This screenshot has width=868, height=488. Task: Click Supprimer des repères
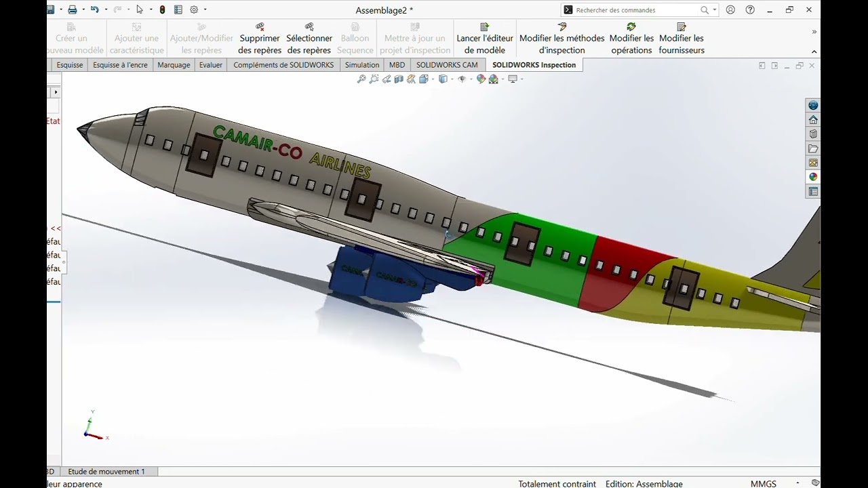click(x=260, y=39)
